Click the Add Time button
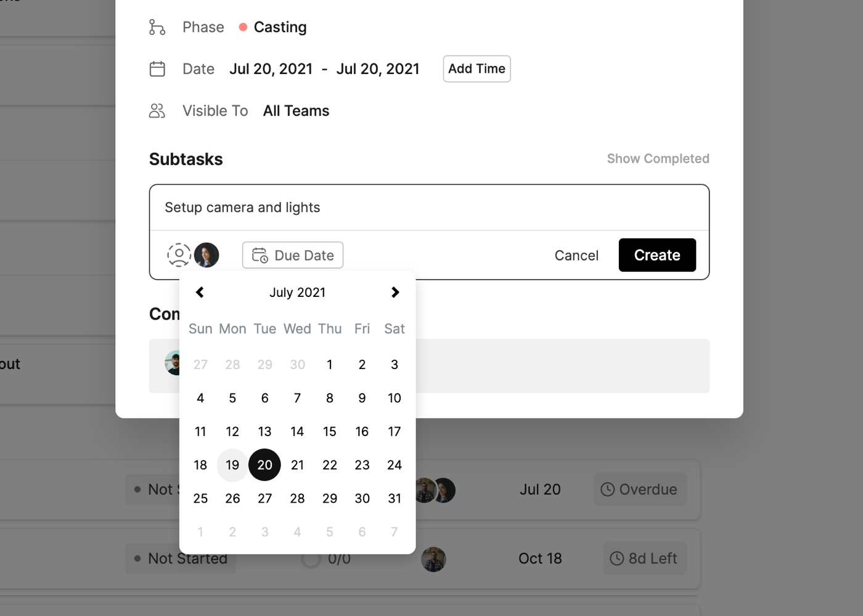Image resolution: width=863 pixels, height=616 pixels. pos(476,69)
